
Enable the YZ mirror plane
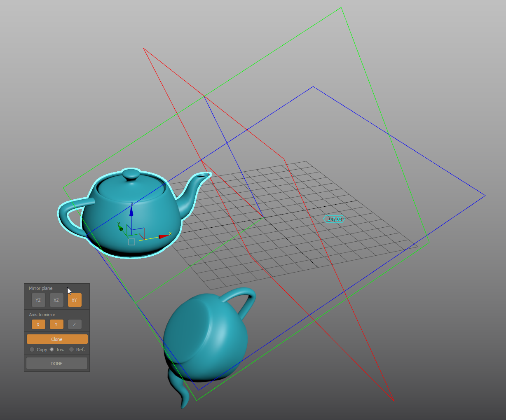(x=38, y=300)
